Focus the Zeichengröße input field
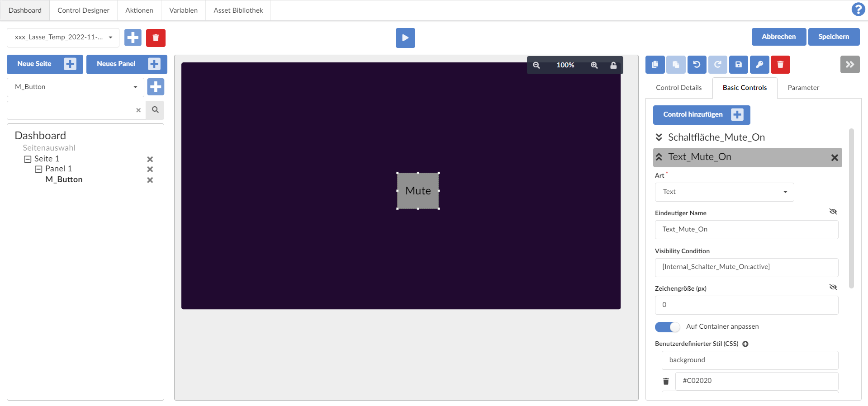This screenshot has height=406, width=868. pos(746,305)
